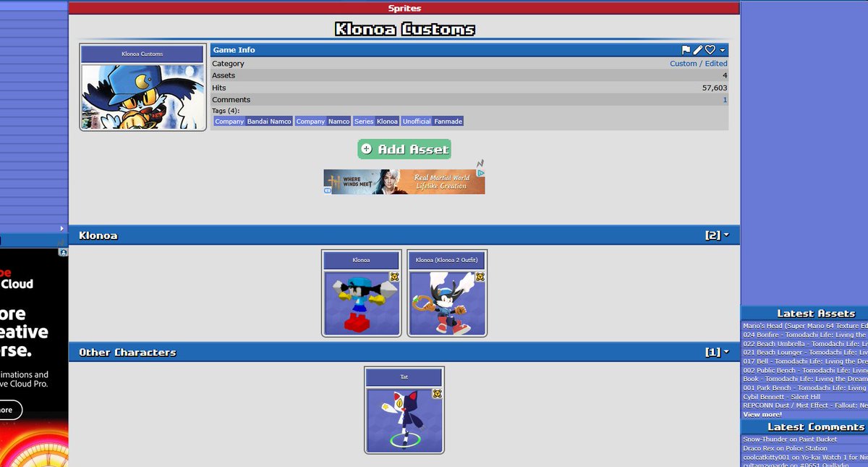
Task: Click the badge icon on Tat asset card
Action: click(x=437, y=394)
